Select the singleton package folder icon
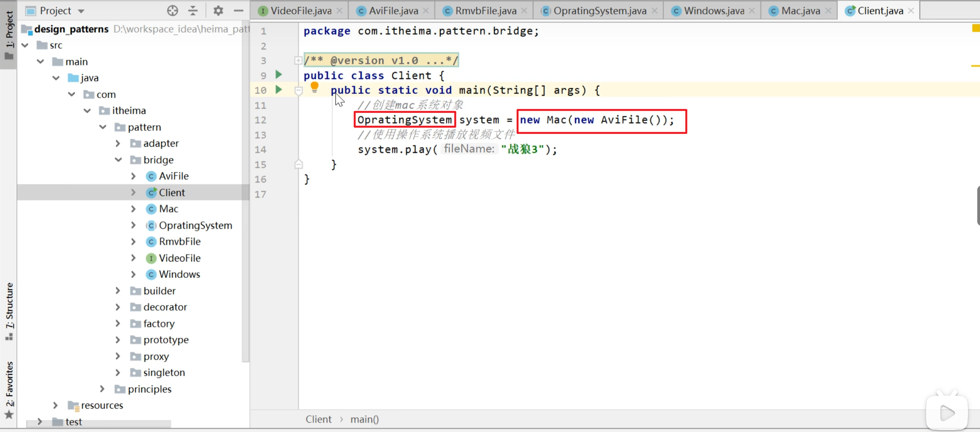The image size is (980, 432). pyautogui.click(x=135, y=372)
